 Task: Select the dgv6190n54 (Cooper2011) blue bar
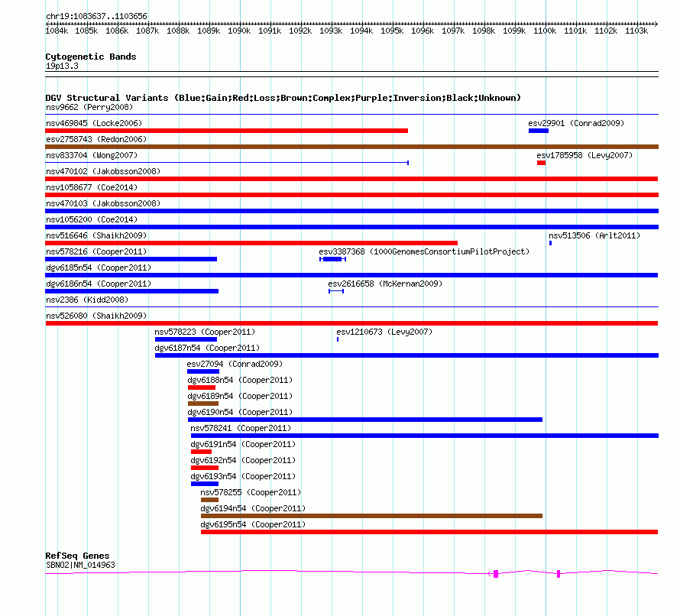[x=364, y=420]
